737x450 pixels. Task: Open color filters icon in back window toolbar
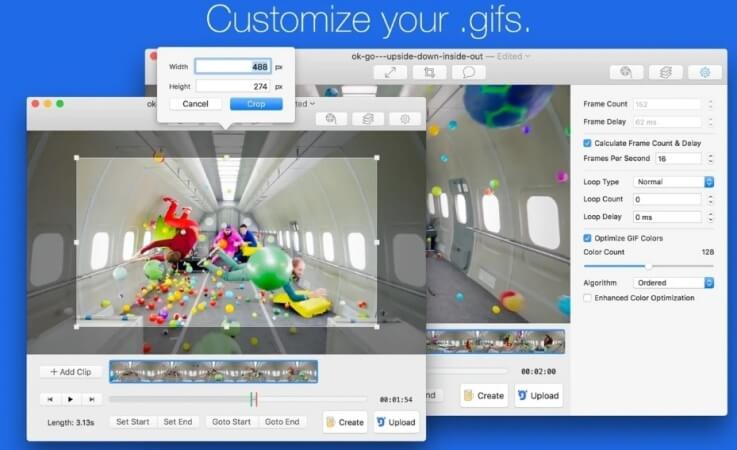(x=626, y=72)
